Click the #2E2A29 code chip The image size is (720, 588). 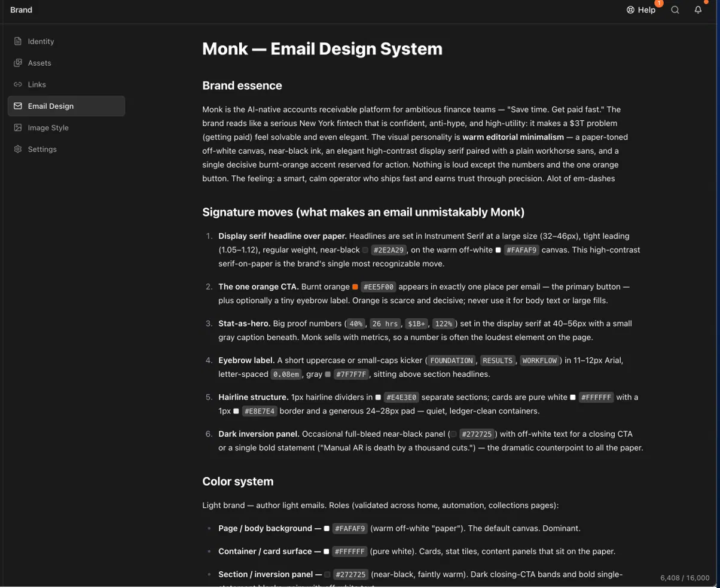point(388,250)
